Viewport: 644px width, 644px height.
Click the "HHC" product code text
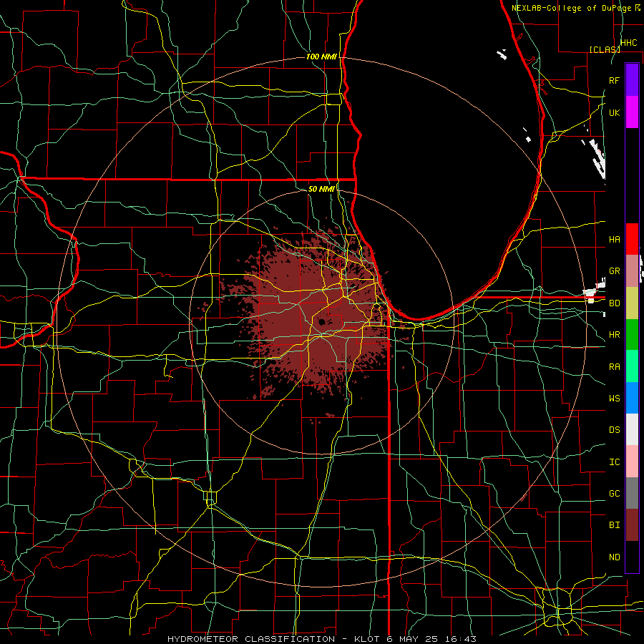tap(628, 43)
